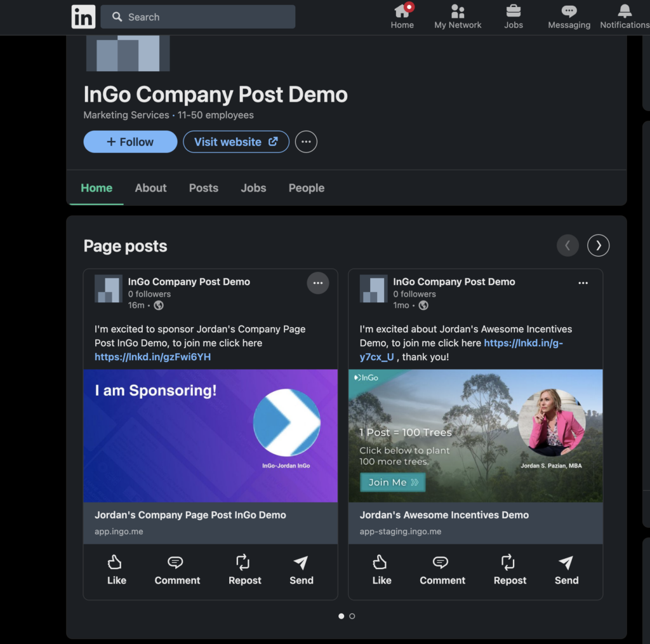Click the search magnifier icon
650x644 pixels.
117,17
